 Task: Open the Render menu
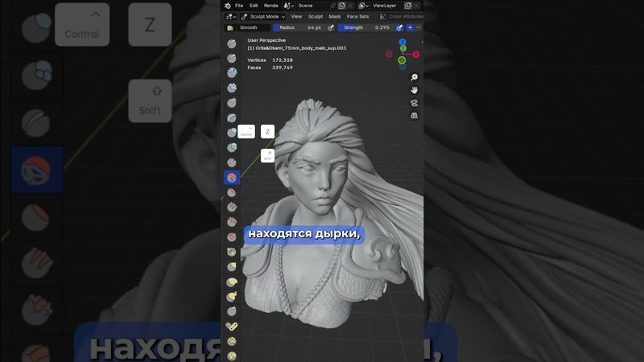(271, 6)
